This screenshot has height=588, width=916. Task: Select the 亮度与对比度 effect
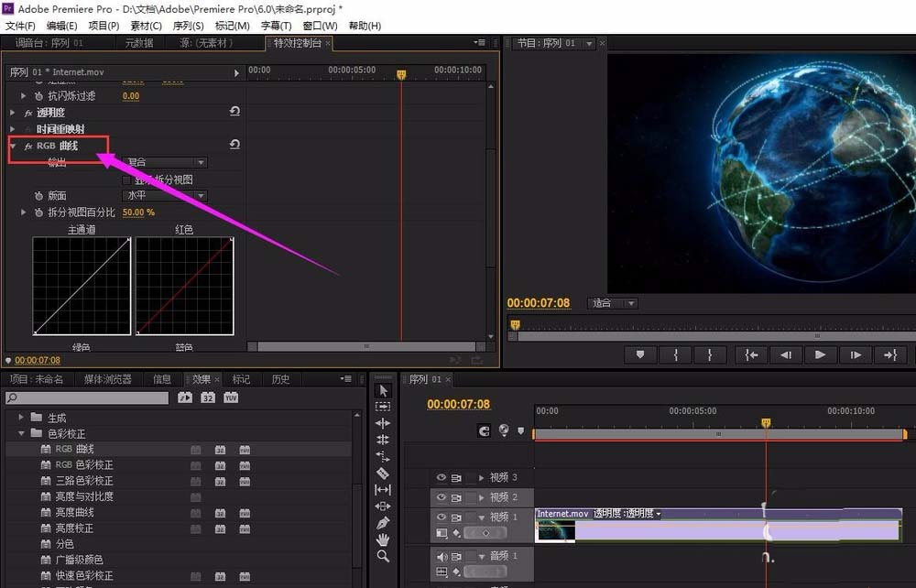[x=84, y=496]
